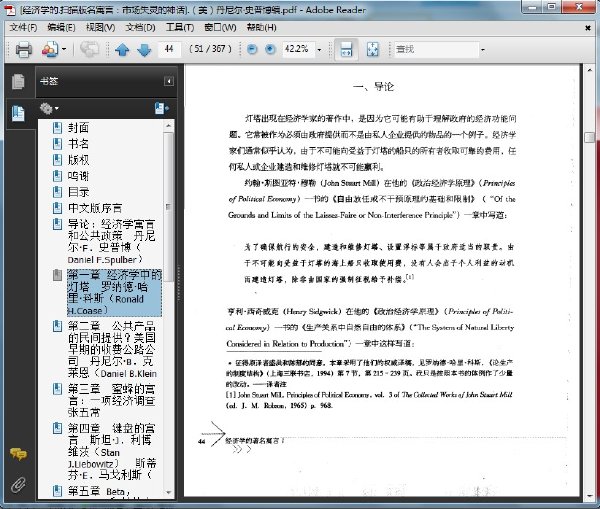Select the 第四章 键盘的寓言 bookmark
The image size is (600, 509).
click(112, 452)
